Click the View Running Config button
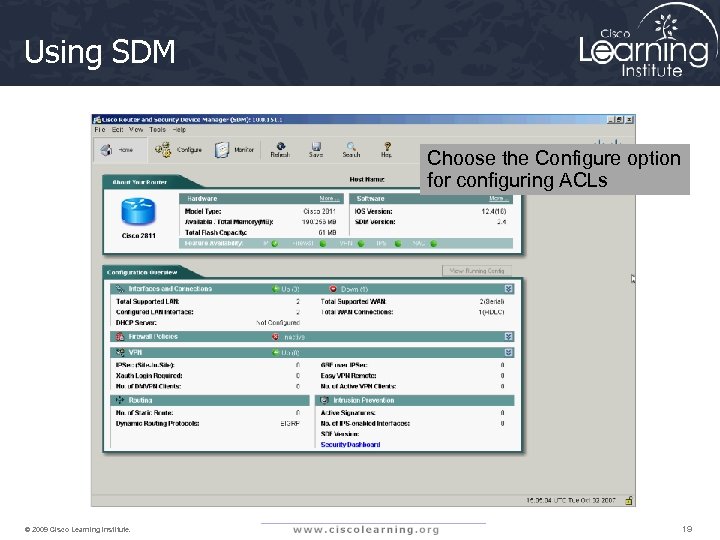This screenshot has width=720, height=540. [x=477, y=271]
